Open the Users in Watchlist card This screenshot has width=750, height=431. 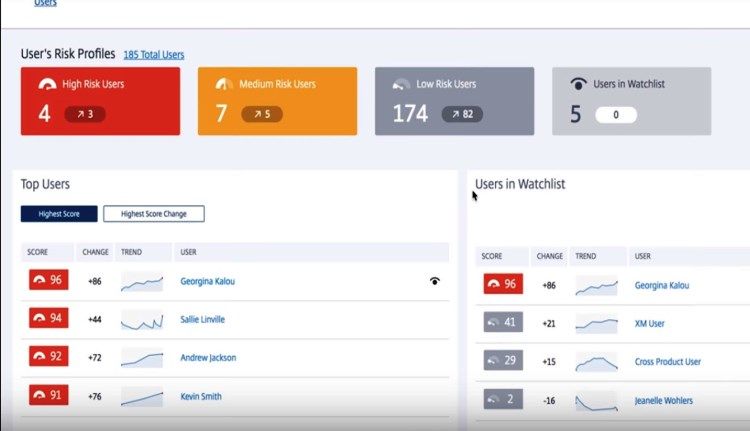(x=631, y=101)
